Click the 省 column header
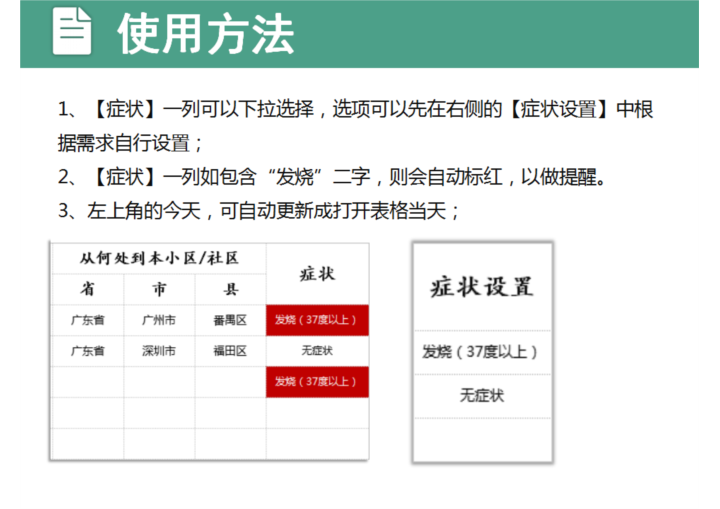The height and width of the screenshot is (509, 720). tap(88, 289)
